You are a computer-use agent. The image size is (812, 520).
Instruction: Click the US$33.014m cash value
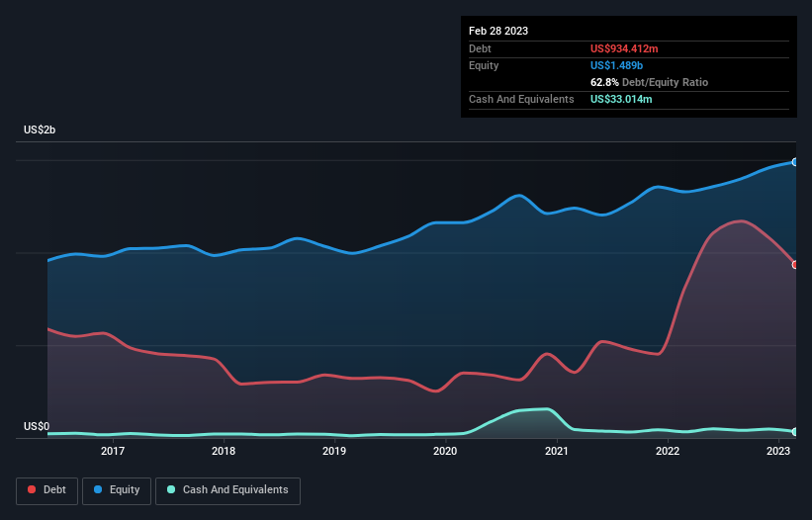(x=621, y=99)
